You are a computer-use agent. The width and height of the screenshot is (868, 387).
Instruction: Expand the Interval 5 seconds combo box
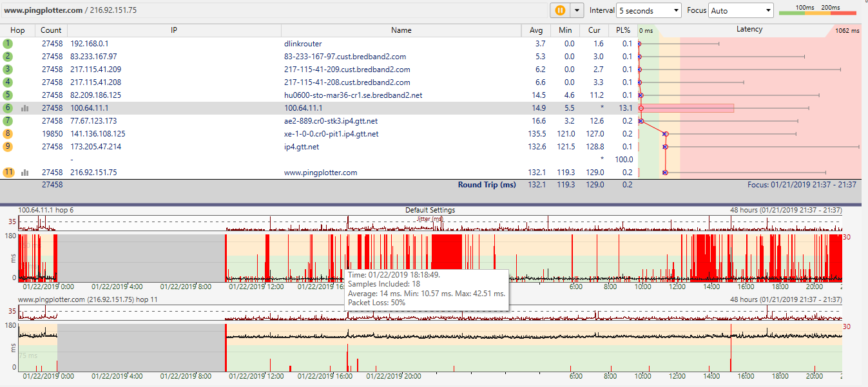pos(648,10)
